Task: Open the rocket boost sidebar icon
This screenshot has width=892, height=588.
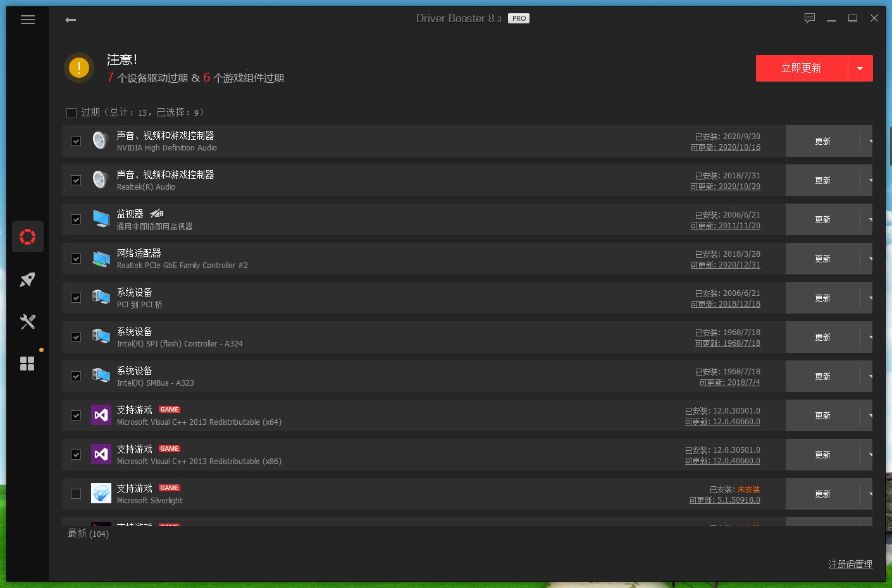Action: [x=27, y=279]
